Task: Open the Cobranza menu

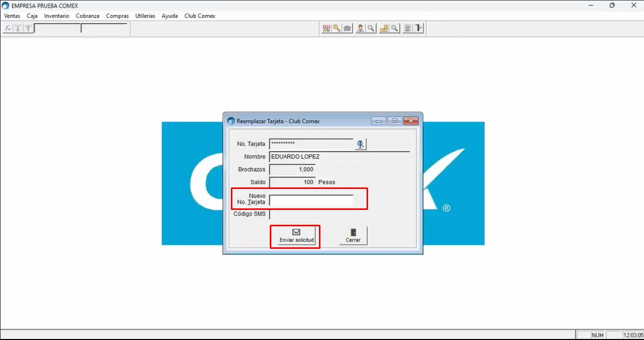Action: (x=88, y=16)
